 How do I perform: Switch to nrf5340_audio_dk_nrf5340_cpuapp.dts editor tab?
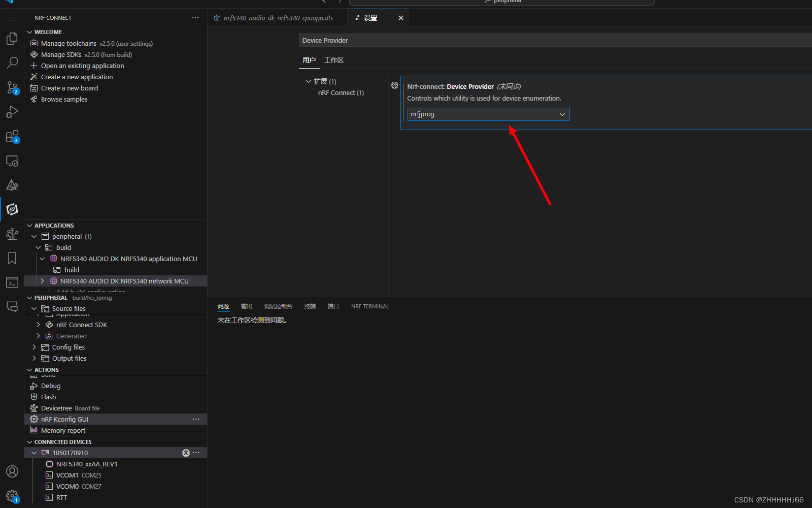click(278, 18)
